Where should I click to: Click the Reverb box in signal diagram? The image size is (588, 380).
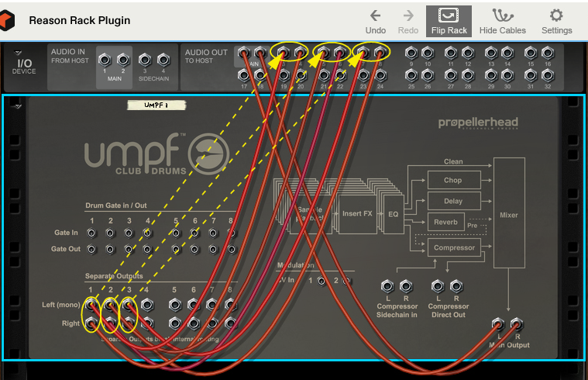pyautogui.click(x=446, y=222)
